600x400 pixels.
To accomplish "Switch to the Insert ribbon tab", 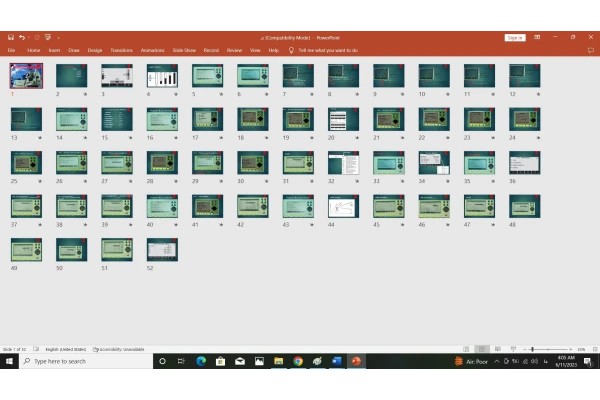I will [x=54, y=50].
